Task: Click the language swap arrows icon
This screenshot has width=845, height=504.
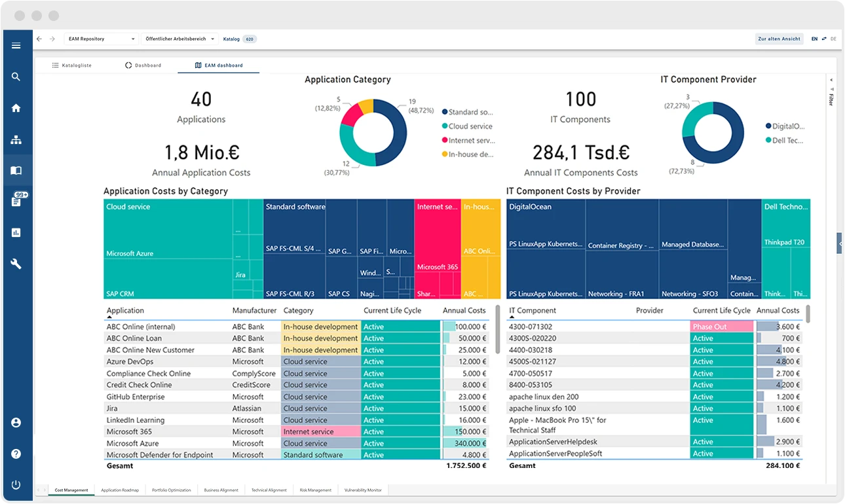Action: point(824,39)
